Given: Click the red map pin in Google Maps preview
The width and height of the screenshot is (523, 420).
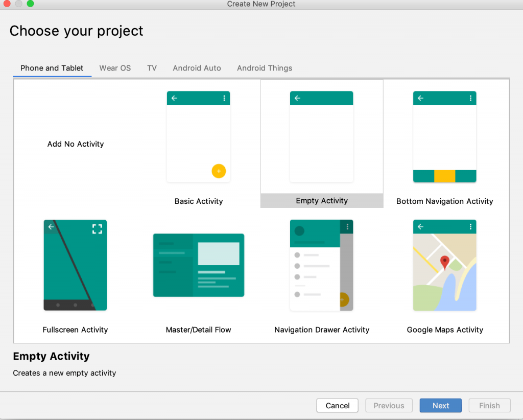Looking at the screenshot, I should tap(444, 262).
